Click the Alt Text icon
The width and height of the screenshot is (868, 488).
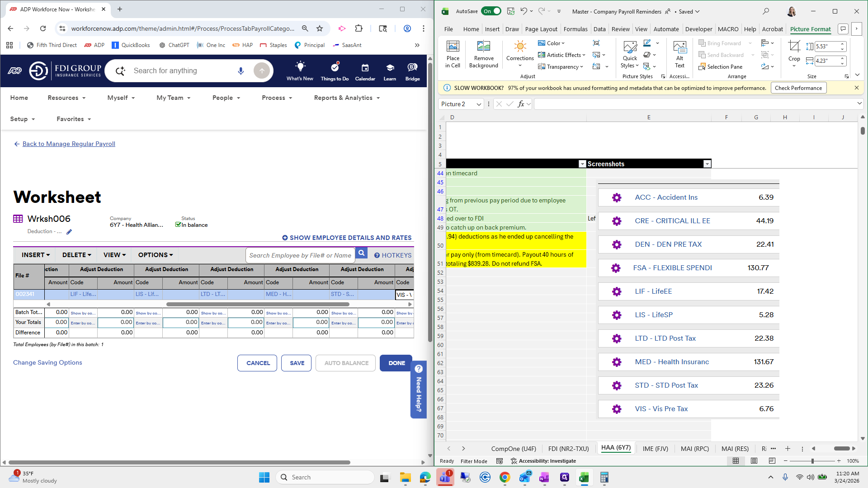tap(679, 47)
